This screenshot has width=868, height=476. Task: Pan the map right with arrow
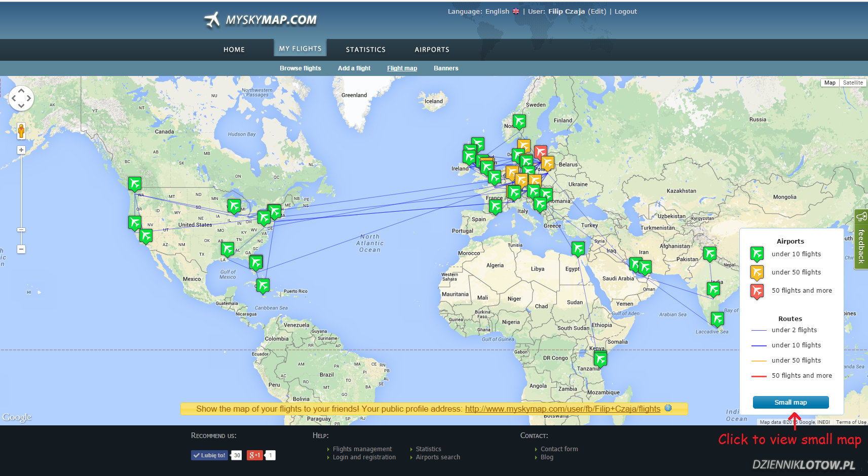click(x=29, y=98)
